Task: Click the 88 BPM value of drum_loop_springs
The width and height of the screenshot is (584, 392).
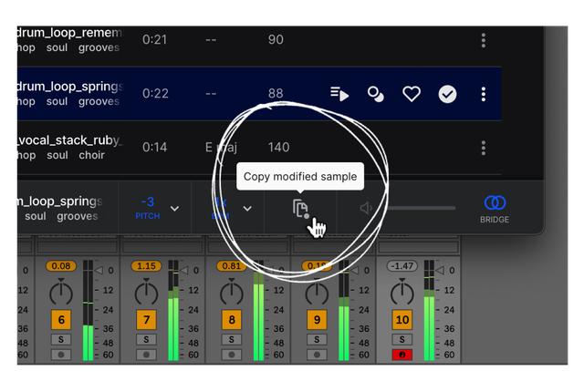Action: point(276,93)
